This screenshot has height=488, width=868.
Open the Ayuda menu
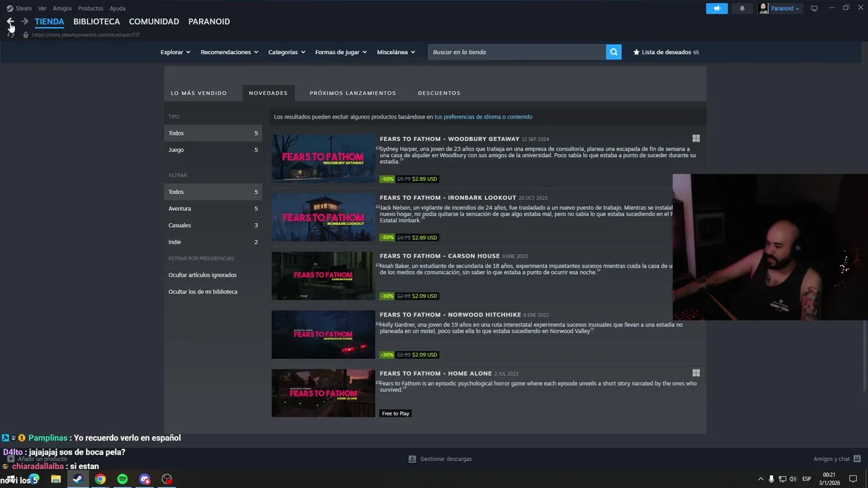118,9
